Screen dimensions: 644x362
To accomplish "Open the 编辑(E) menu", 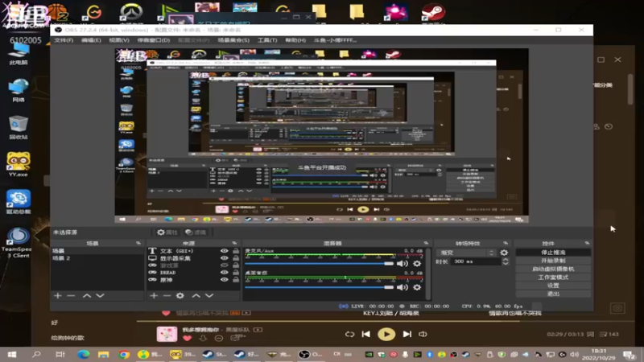I will (91, 40).
